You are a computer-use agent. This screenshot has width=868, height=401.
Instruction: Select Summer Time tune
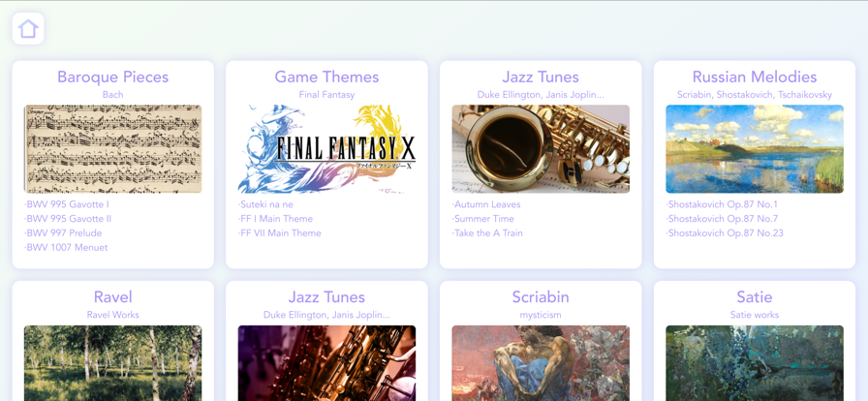pyautogui.click(x=483, y=219)
